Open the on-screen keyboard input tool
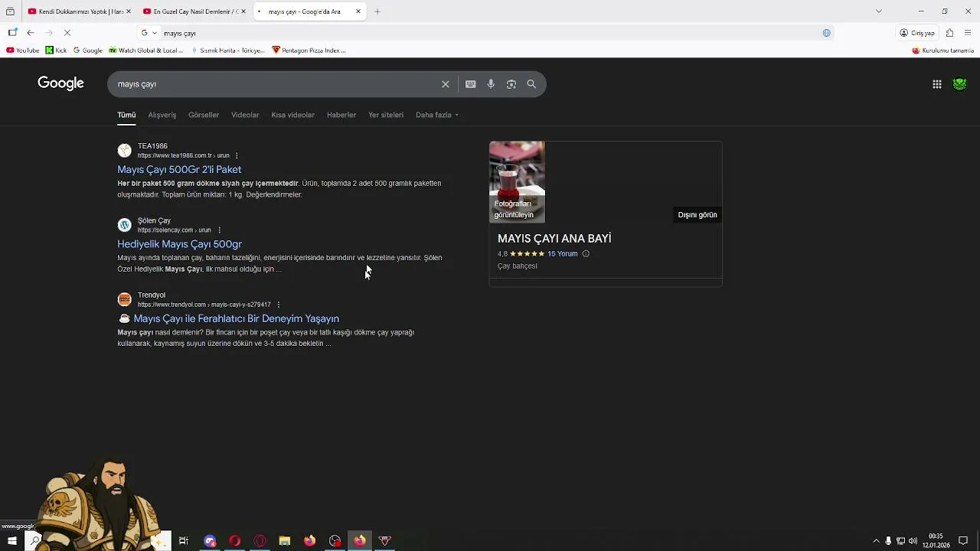980x551 pixels. pos(470,84)
